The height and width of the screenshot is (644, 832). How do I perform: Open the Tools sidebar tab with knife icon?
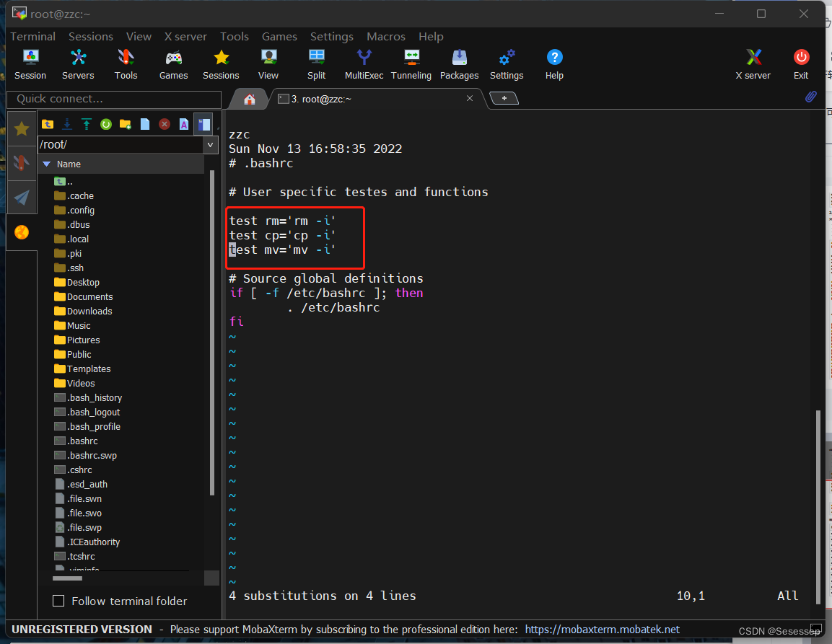pyautogui.click(x=22, y=163)
